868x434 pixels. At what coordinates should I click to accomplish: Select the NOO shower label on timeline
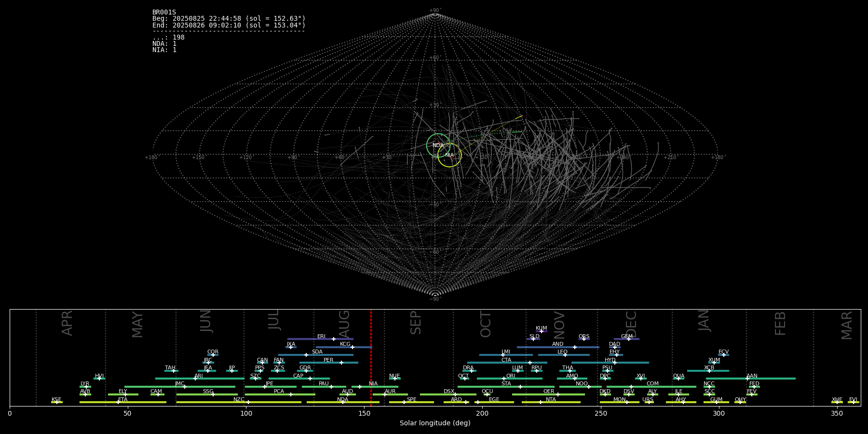[582, 384]
